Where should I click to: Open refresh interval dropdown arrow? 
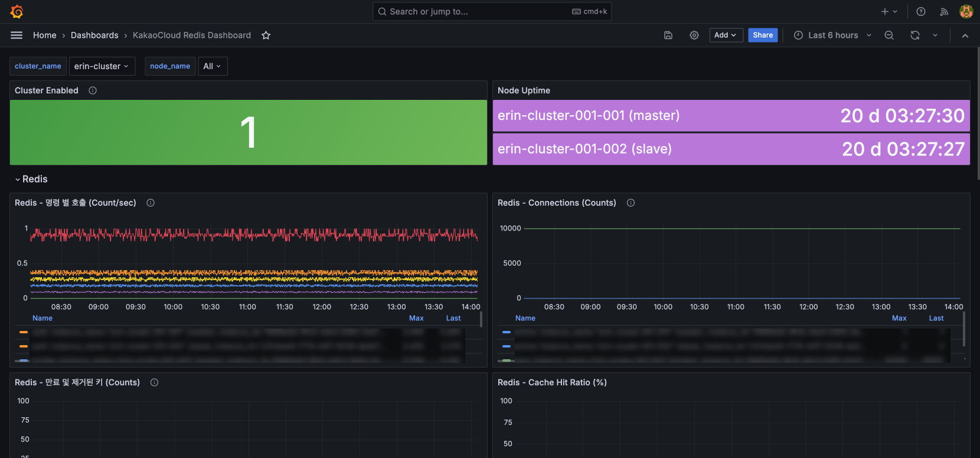click(935, 35)
